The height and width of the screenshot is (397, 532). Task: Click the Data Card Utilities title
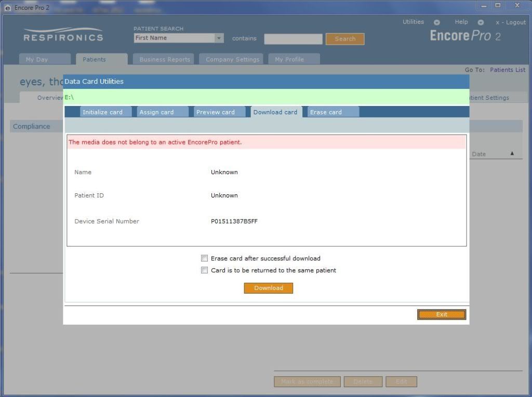94,82
